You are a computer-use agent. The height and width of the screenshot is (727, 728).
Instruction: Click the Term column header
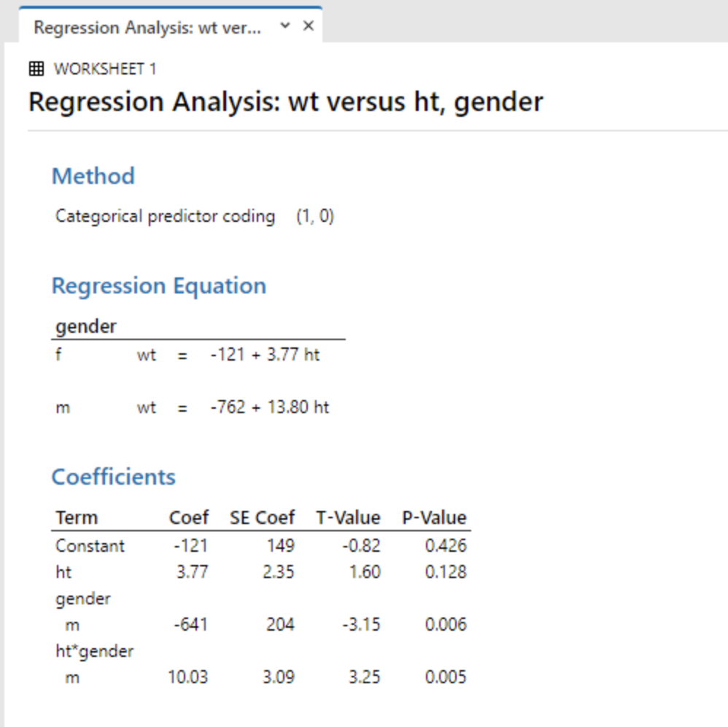[x=76, y=518]
